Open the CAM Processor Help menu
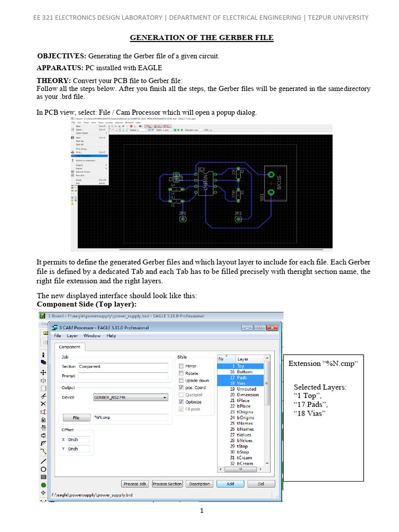This screenshot has width=399, height=532. coord(111,336)
